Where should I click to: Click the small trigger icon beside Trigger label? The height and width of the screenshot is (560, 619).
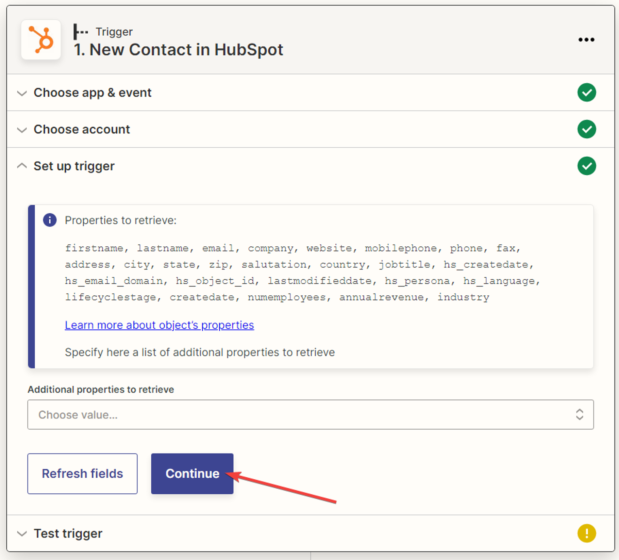[x=80, y=31]
